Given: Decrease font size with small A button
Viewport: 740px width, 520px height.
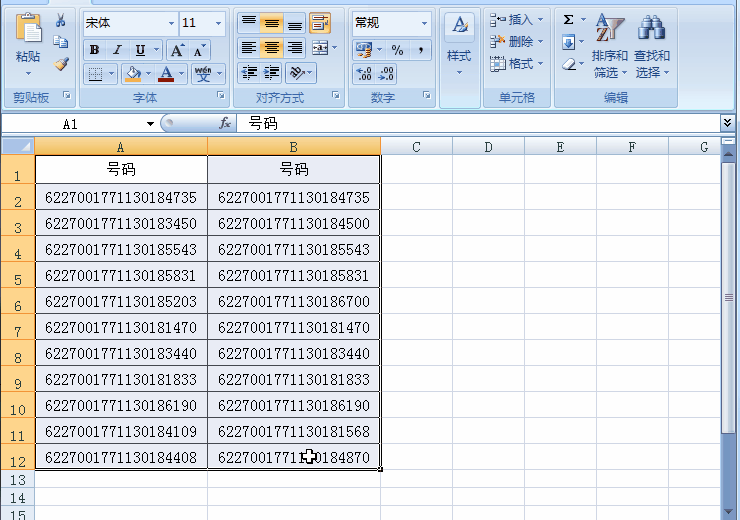Looking at the screenshot, I should pyautogui.click(x=199, y=50).
